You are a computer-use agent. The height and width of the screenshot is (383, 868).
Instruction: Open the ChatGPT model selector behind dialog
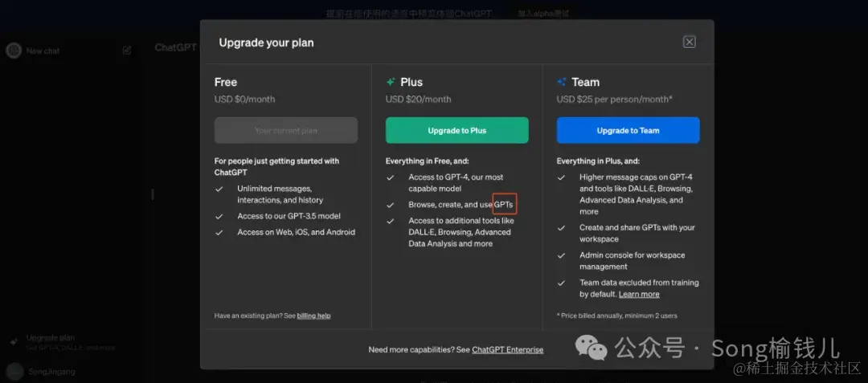[x=176, y=47]
